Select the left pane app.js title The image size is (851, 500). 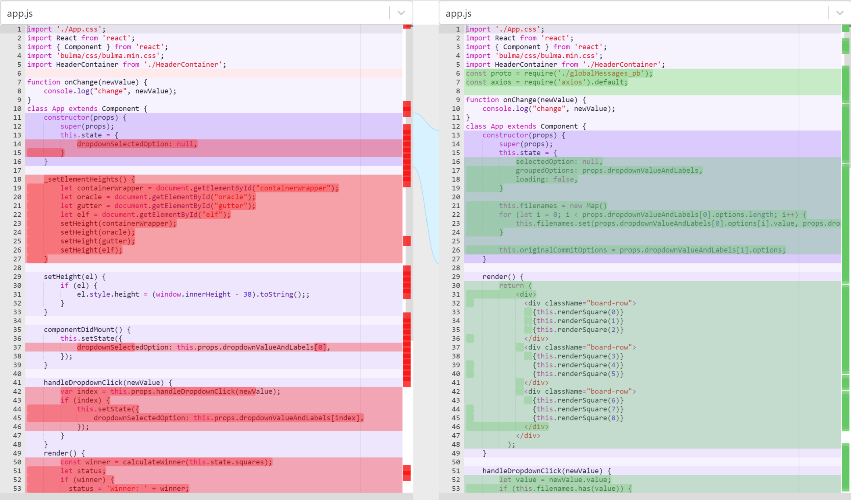point(20,13)
